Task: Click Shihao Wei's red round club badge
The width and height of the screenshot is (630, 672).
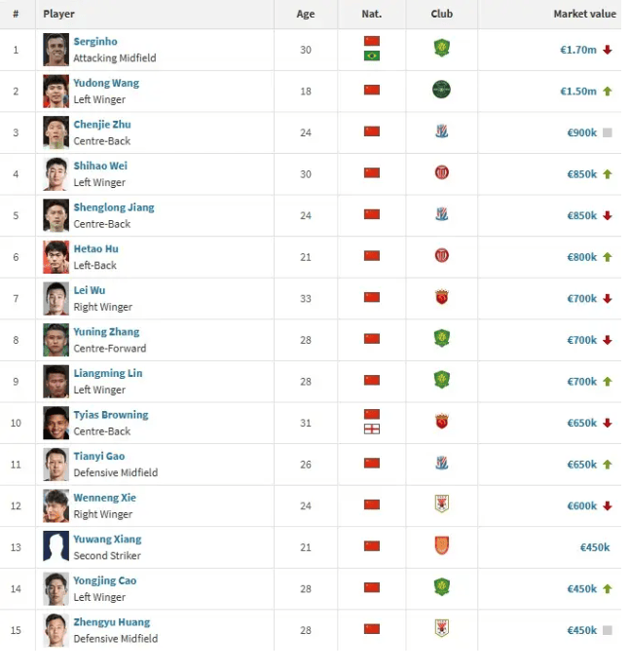Action: pyautogui.click(x=441, y=172)
